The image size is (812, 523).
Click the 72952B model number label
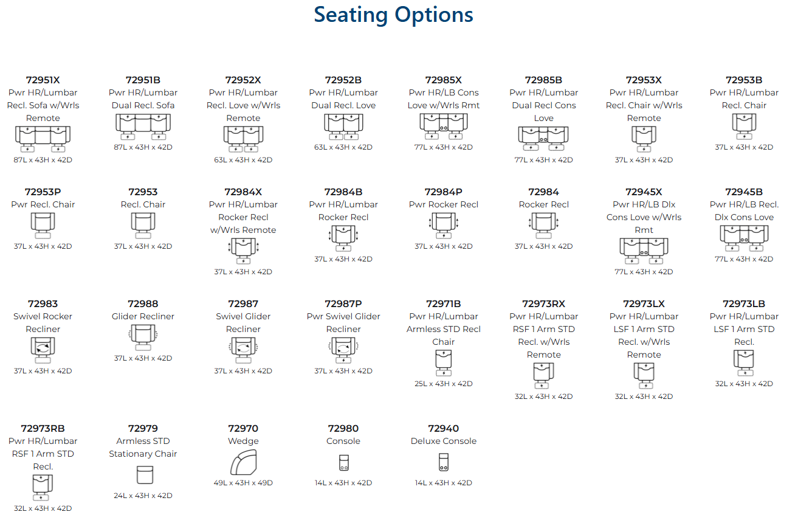pyautogui.click(x=343, y=80)
